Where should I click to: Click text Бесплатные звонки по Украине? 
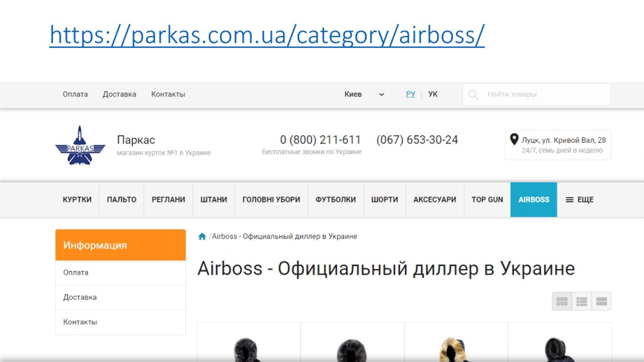point(312,152)
